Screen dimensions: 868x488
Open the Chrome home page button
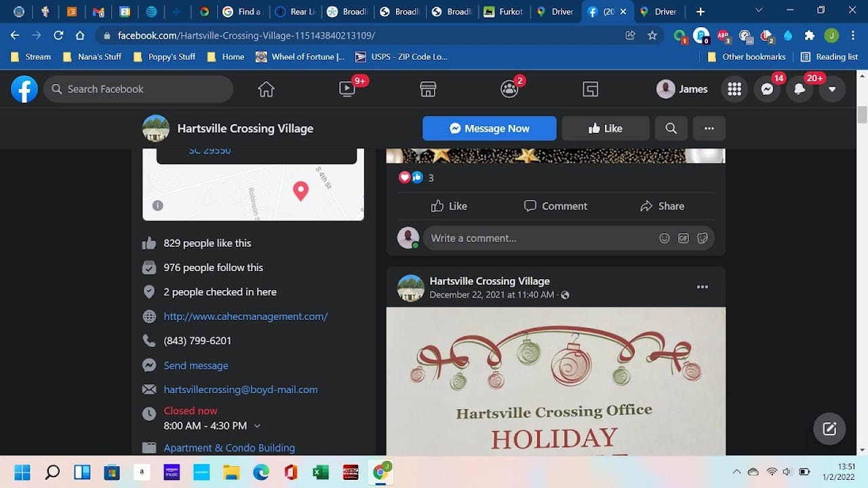[80, 35]
